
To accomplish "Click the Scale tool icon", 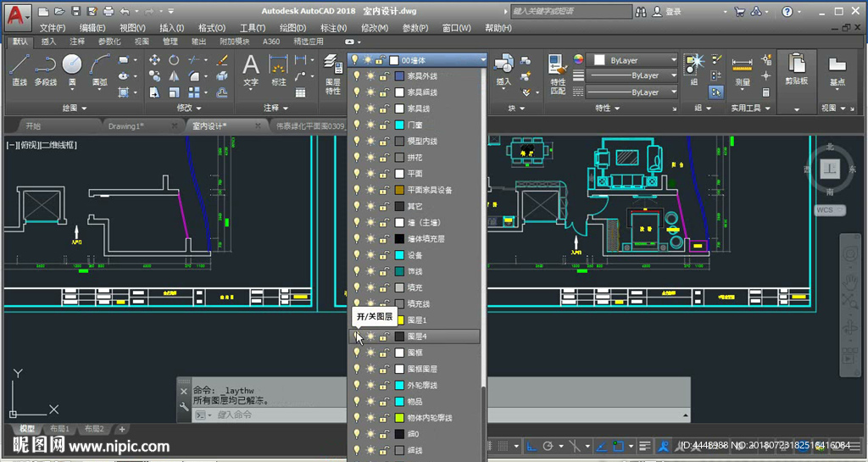I will point(174,92).
